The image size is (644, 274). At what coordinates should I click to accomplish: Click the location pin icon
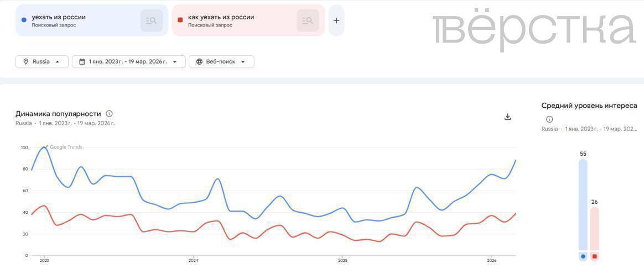point(25,62)
